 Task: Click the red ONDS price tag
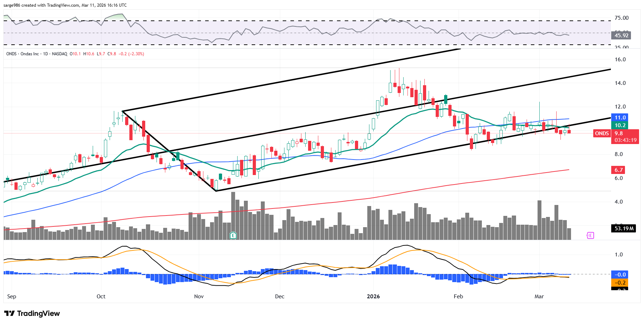coord(602,133)
